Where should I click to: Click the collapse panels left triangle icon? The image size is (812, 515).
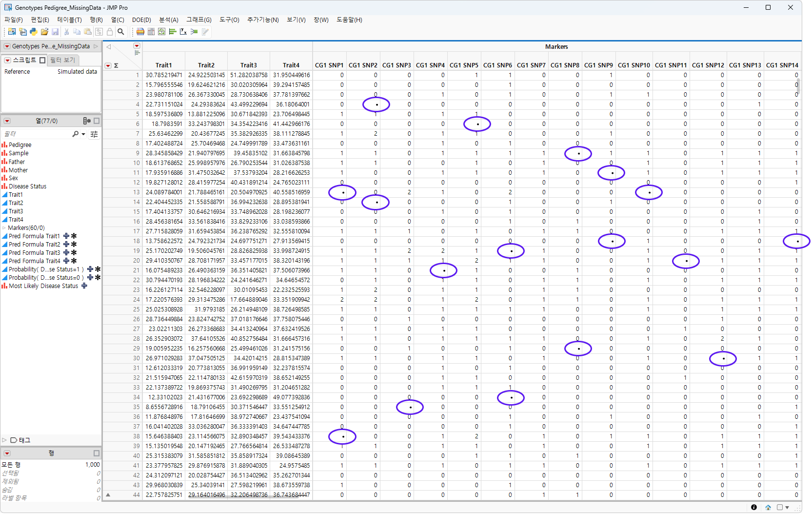[x=109, y=47]
